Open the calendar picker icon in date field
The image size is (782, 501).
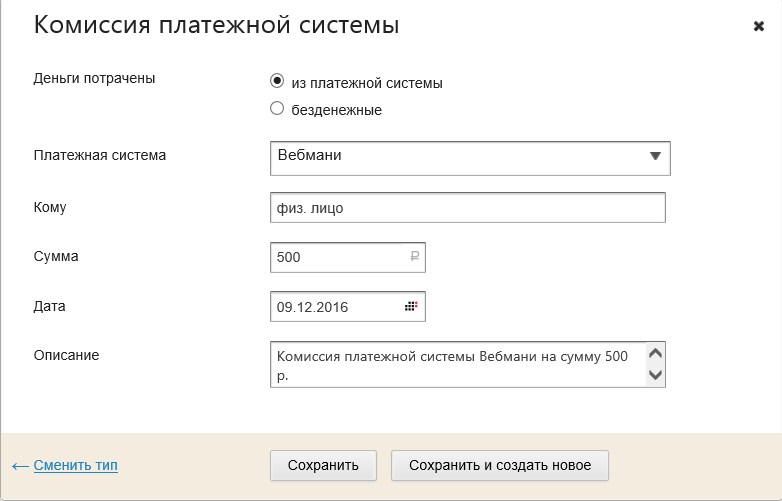411,306
